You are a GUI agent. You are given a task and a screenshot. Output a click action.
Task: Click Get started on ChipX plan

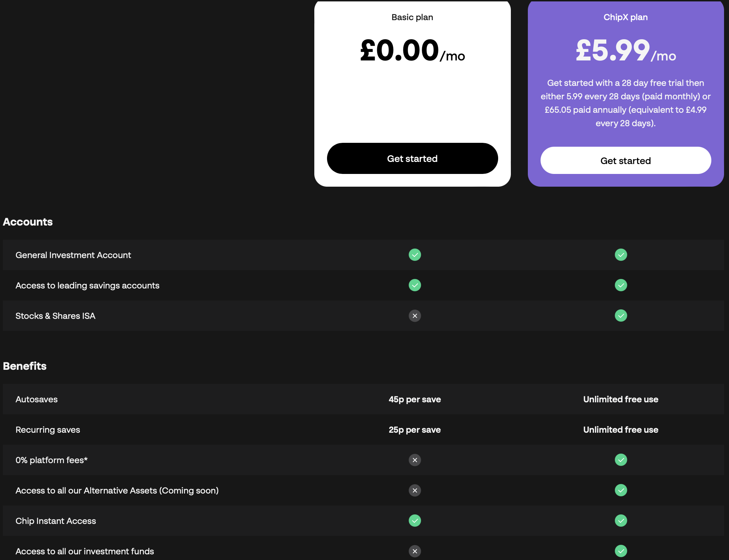625,161
